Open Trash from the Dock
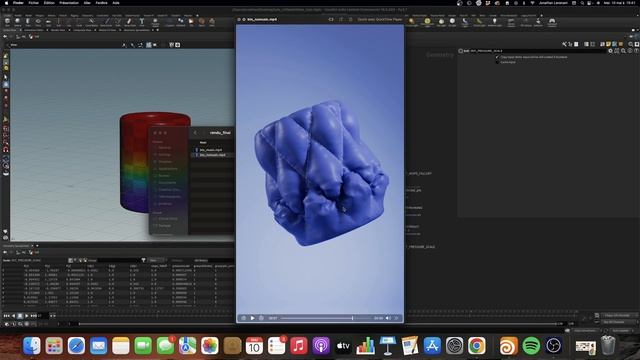The height and width of the screenshot is (360, 640). 608,346
